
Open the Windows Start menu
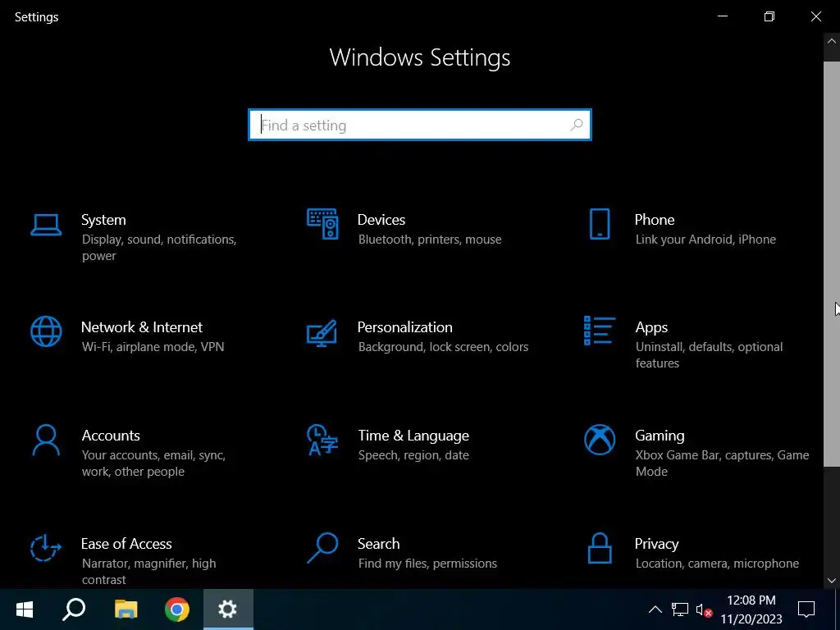[x=25, y=609]
